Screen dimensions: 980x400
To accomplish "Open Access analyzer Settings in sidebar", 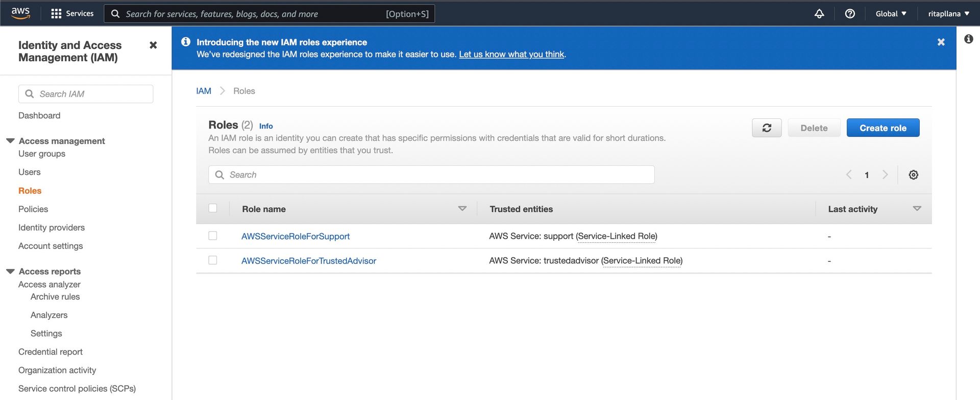I will pyautogui.click(x=46, y=333).
